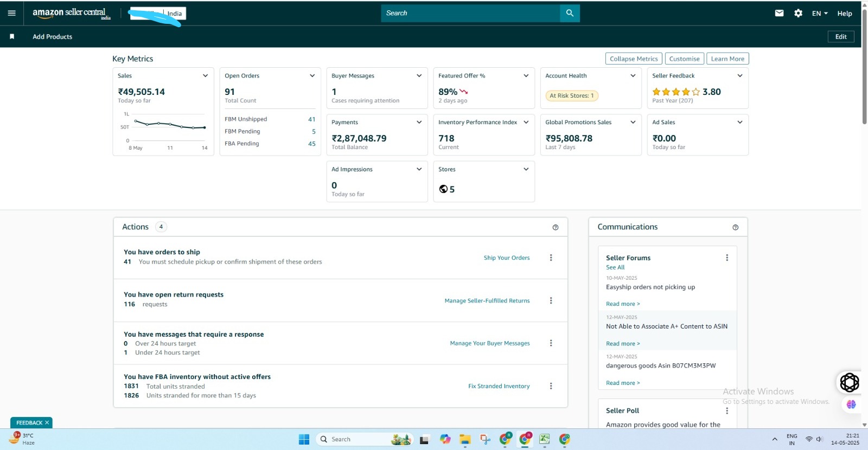The image size is (868, 450).
Task: Open options menu for FBA stranded inventory
Action: (x=551, y=386)
